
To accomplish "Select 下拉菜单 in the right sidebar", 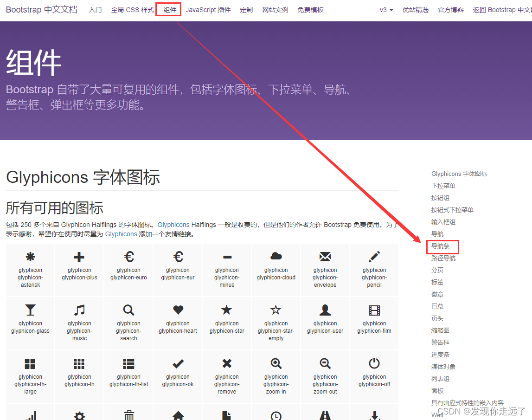I will tap(443, 185).
